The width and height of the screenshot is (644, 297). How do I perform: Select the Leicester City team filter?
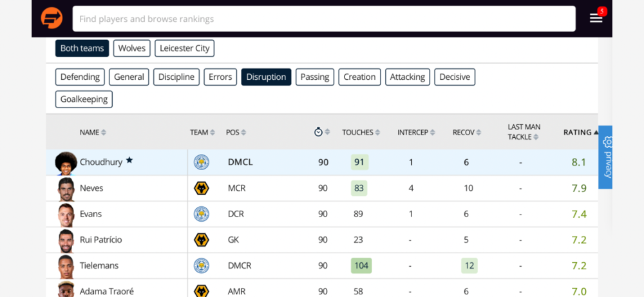point(184,48)
